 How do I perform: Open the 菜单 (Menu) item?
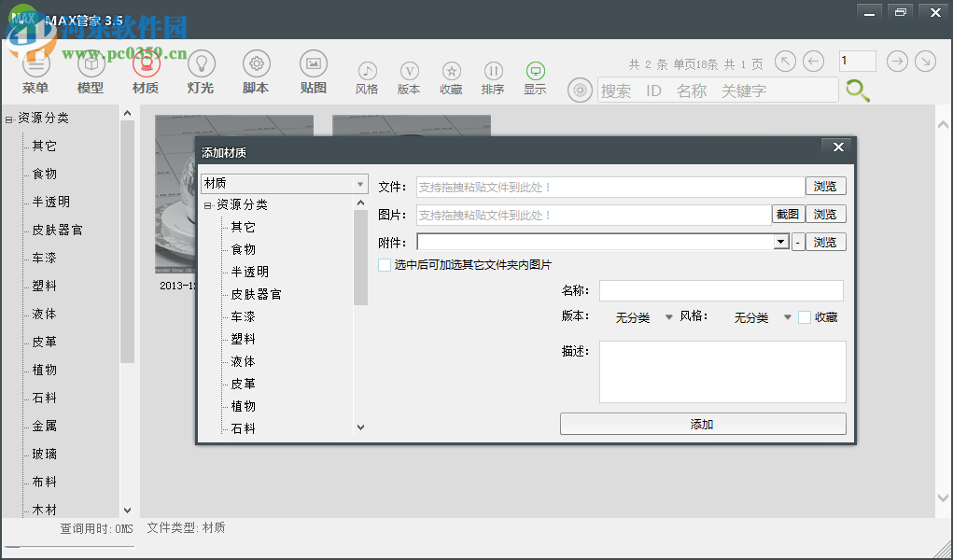tap(35, 70)
